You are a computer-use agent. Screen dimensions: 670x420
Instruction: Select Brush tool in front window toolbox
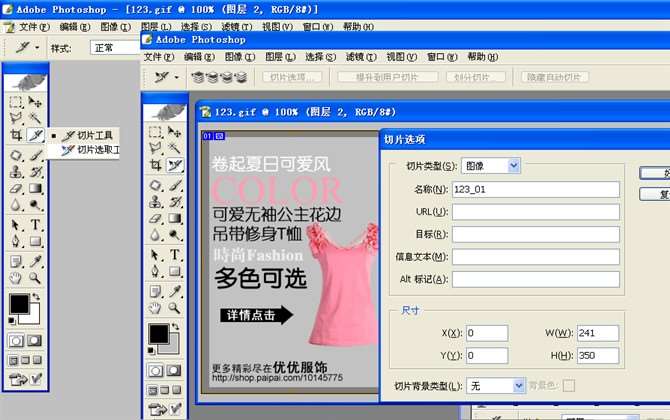coord(174,185)
